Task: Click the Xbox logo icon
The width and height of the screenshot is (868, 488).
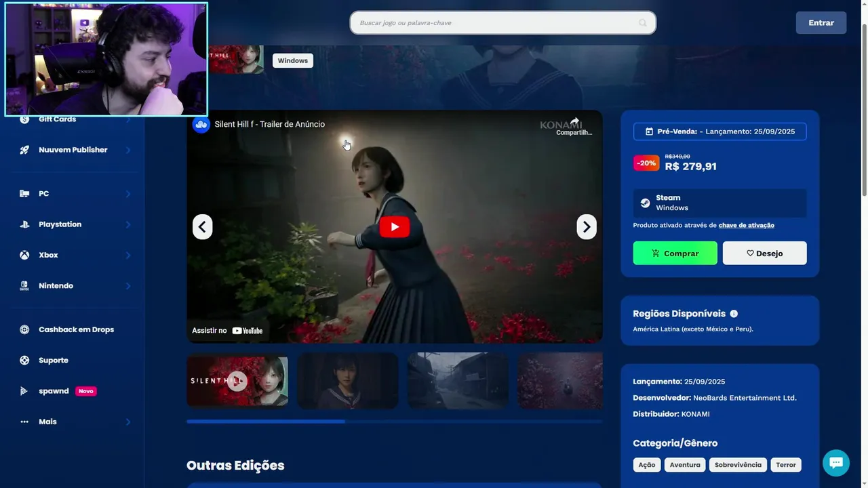Action: pyautogui.click(x=24, y=255)
